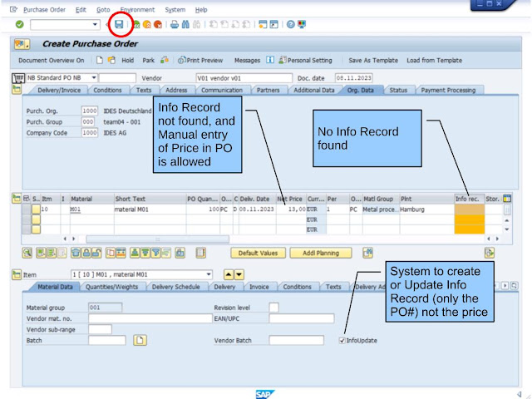Open the Edit menu
Image resolution: width=532 pixels, height=399 pixels.
coord(81,10)
